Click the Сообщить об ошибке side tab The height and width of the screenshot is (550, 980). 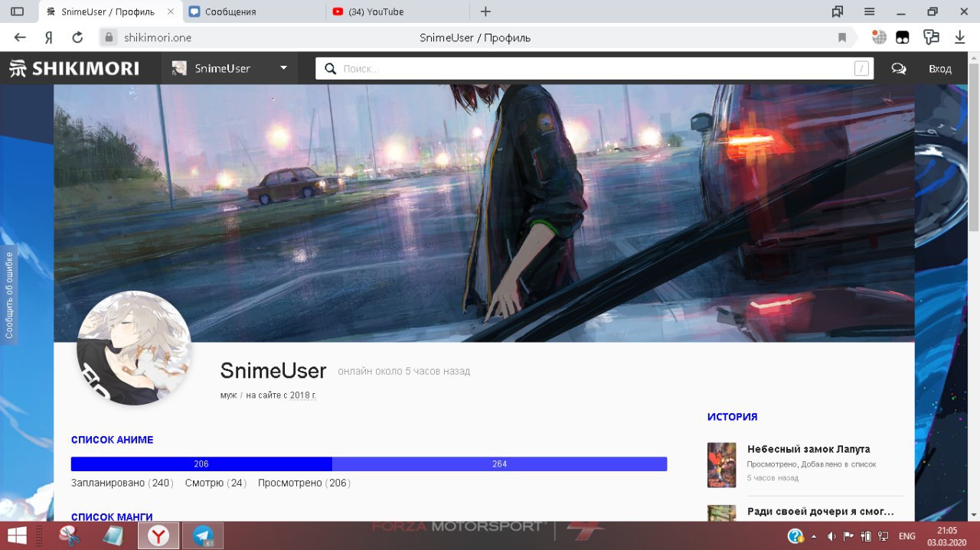pyautogui.click(x=8, y=295)
